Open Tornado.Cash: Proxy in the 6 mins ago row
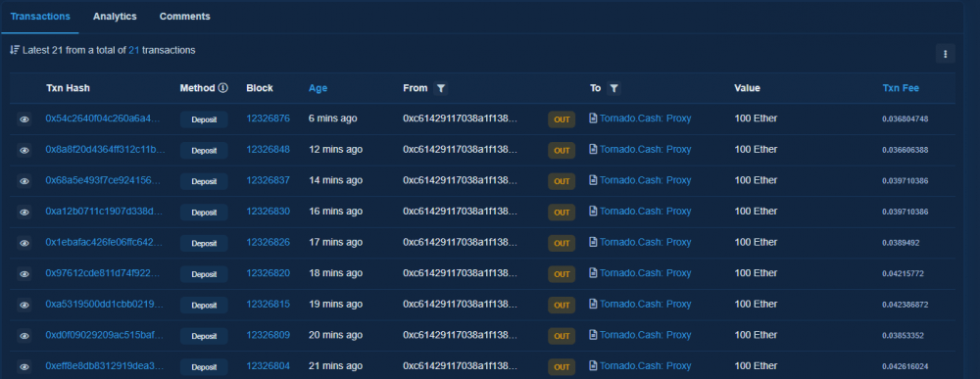 tap(646, 118)
